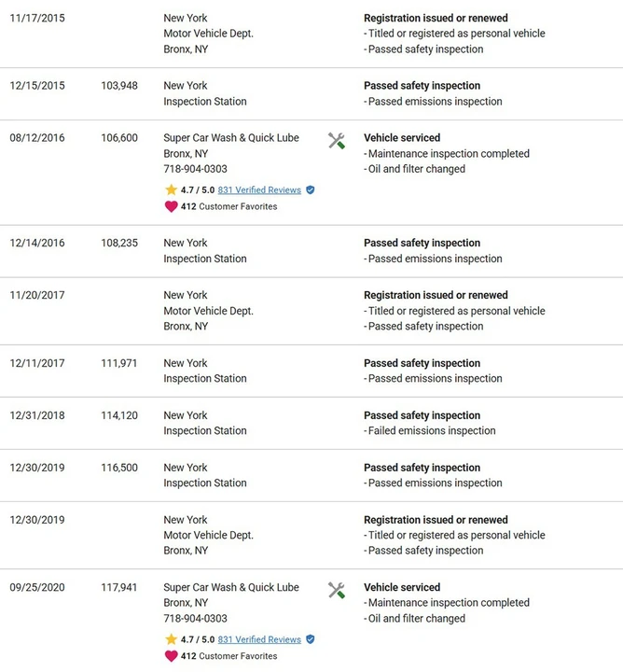The image size is (623, 672).
Task: Click the wrench service icon for 08/12/2016
Action: [x=337, y=141]
